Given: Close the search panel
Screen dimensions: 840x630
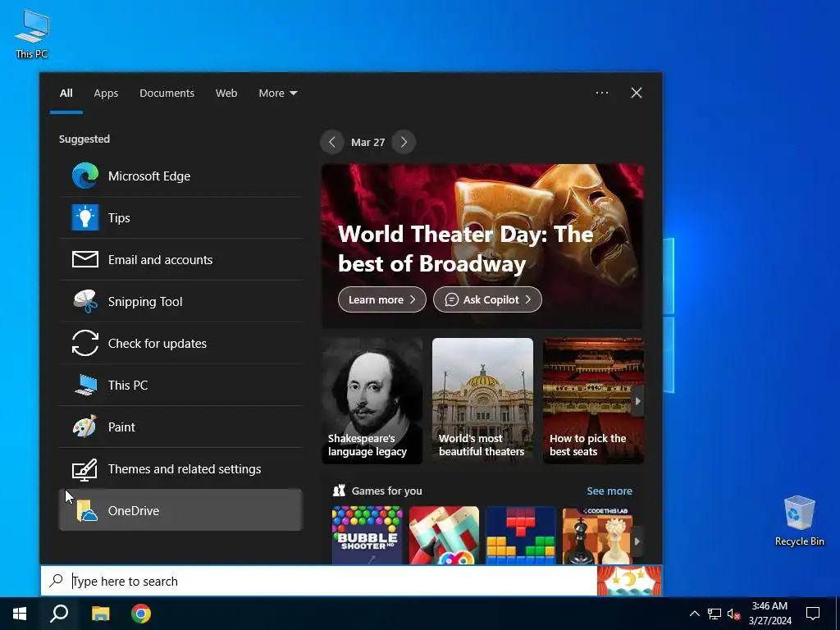Looking at the screenshot, I should pyautogui.click(x=637, y=93).
